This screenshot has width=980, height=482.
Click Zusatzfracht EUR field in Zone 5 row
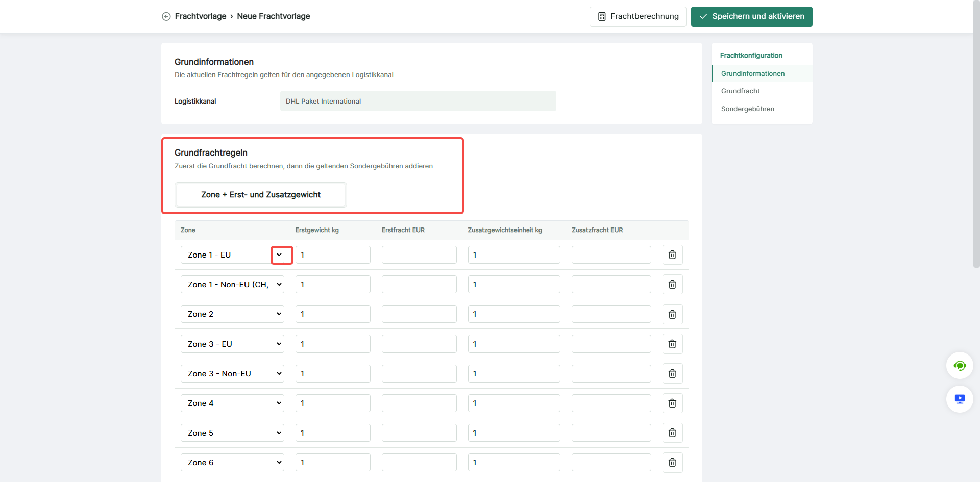coord(611,433)
